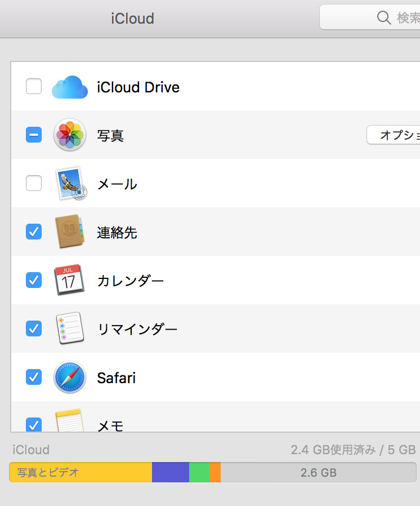
Task: Click the Contacts address book icon
Action: (70, 232)
